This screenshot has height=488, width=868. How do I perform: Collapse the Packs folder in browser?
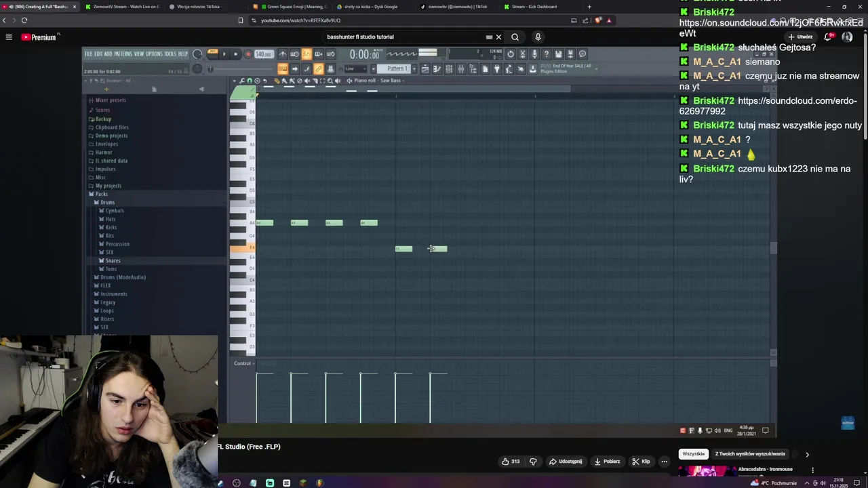(101, 194)
